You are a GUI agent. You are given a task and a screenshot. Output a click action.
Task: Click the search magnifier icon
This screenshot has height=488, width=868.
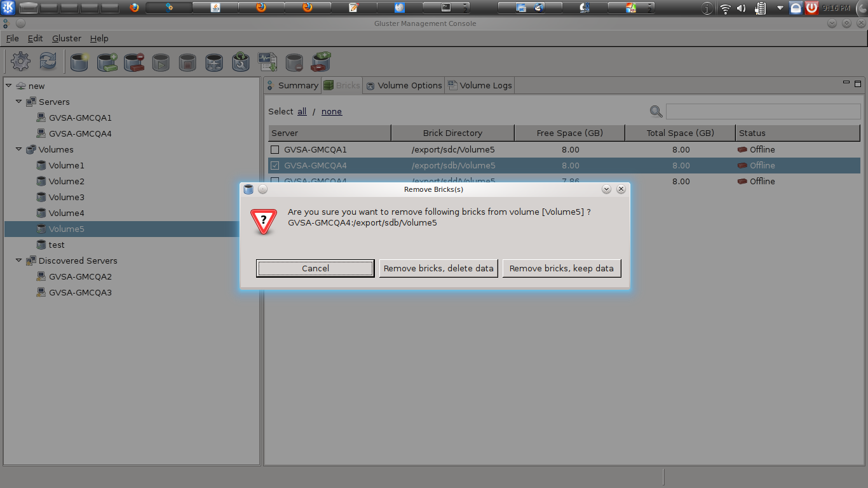pos(656,112)
